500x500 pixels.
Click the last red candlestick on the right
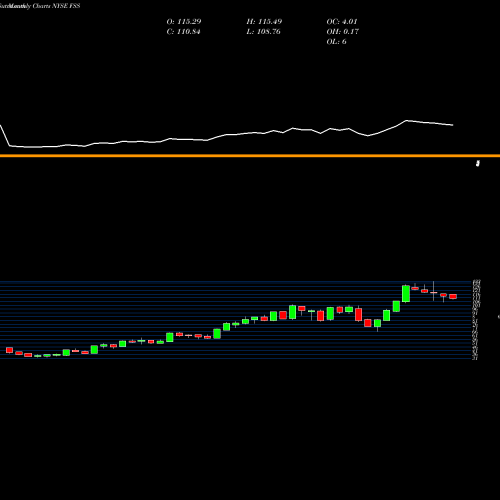[453, 296]
